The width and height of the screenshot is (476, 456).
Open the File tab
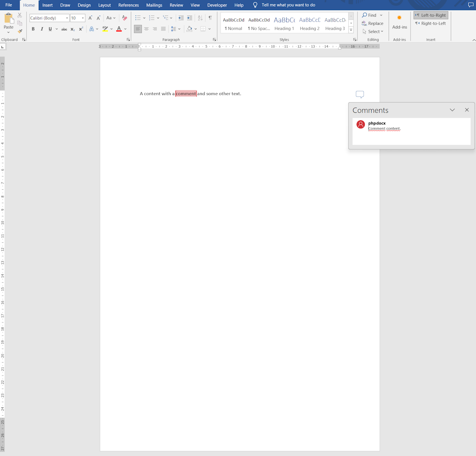pos(9,5)
